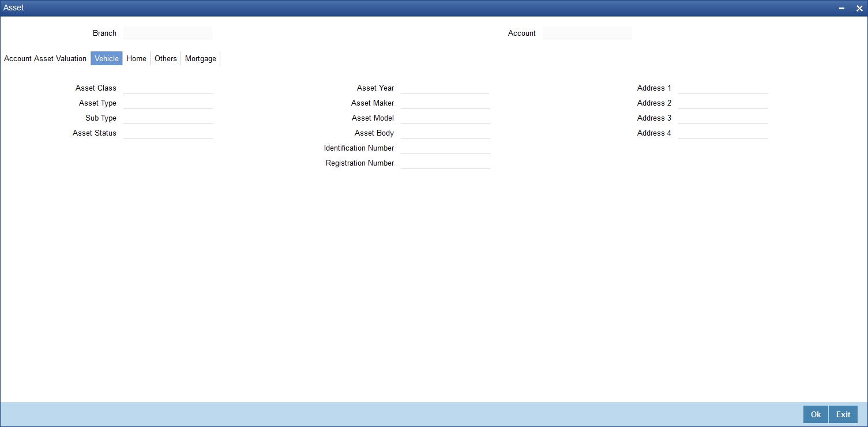Click the Address 3 input field
This screenshot has width=868, height=427.
[723, 118]
